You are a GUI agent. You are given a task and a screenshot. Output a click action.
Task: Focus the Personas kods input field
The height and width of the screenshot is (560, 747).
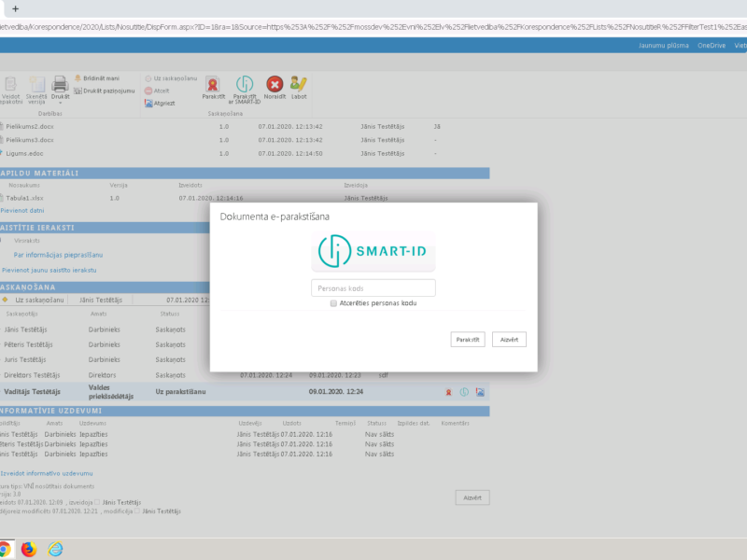(373, 288)
